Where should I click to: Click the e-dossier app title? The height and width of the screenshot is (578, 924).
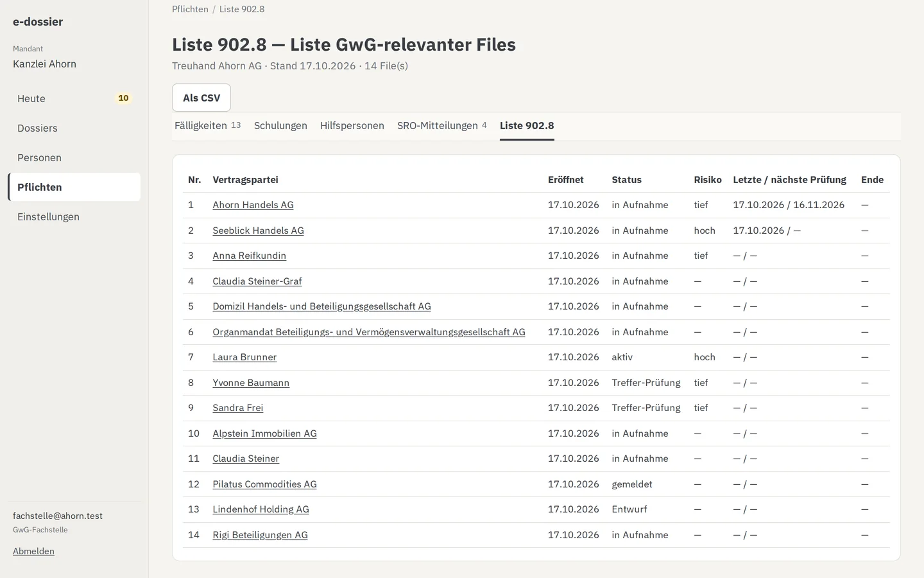(x=38, y=22)
